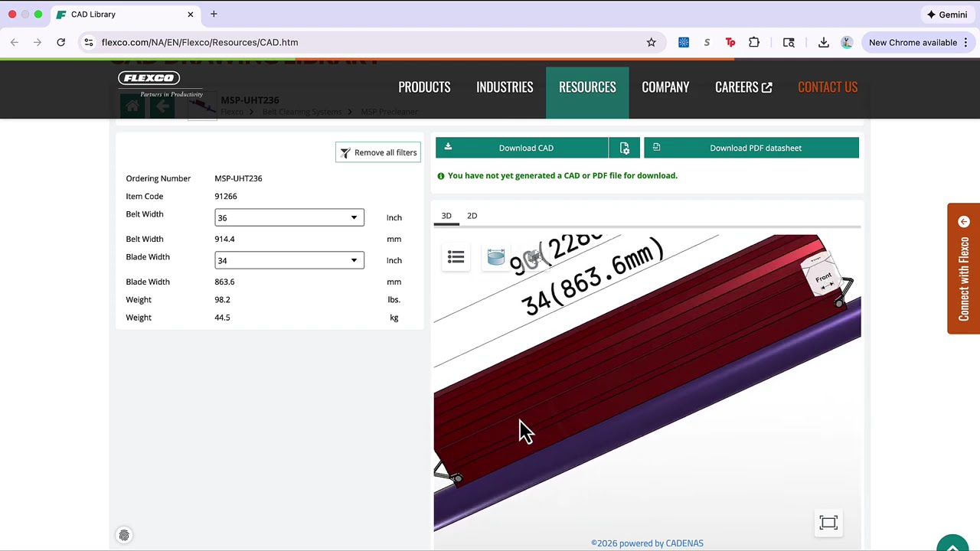Open the Gemini button

tap(947, 15)
